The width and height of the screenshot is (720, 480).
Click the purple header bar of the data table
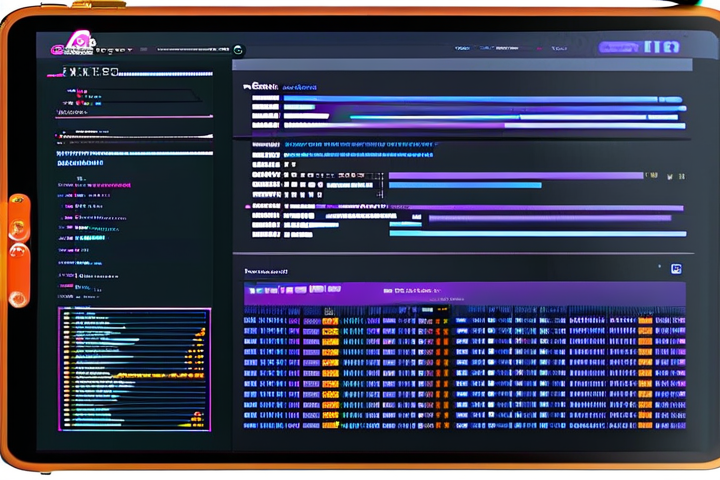click(465, 291)
